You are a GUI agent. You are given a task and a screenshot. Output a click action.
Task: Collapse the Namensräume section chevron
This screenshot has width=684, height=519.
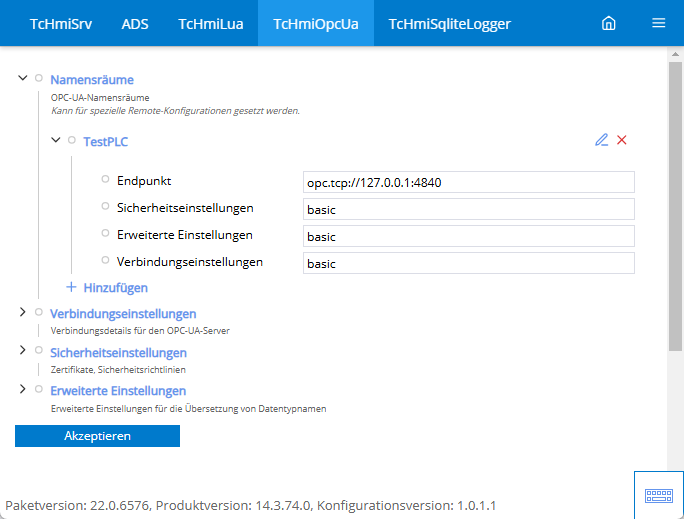[x=23, y=78]
